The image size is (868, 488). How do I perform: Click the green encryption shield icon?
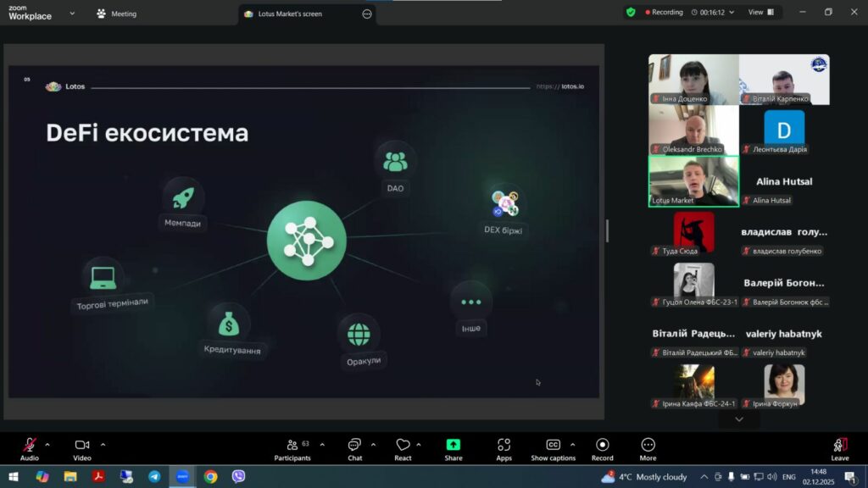pyautogui.click(x=631, y=13)
